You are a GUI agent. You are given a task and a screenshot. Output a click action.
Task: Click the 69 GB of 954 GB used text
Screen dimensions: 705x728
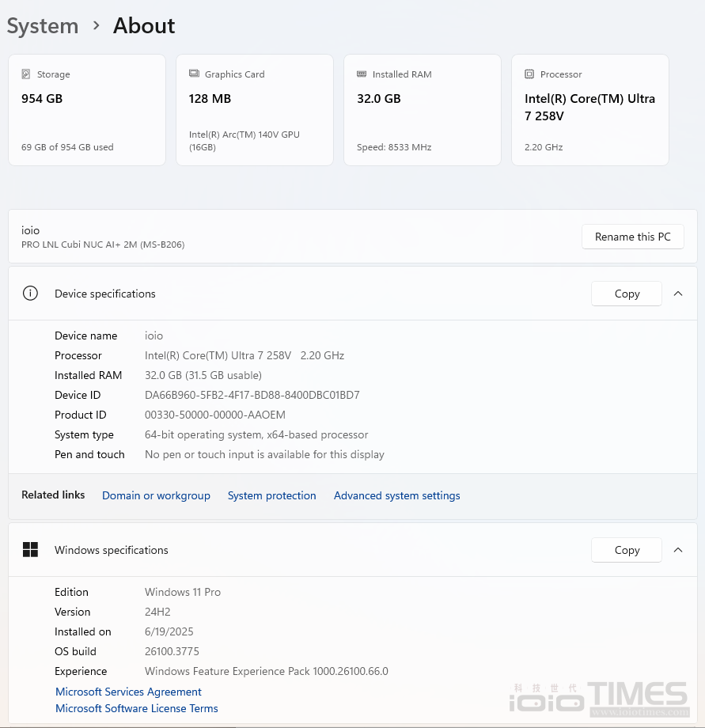click(x=67, y=147)
